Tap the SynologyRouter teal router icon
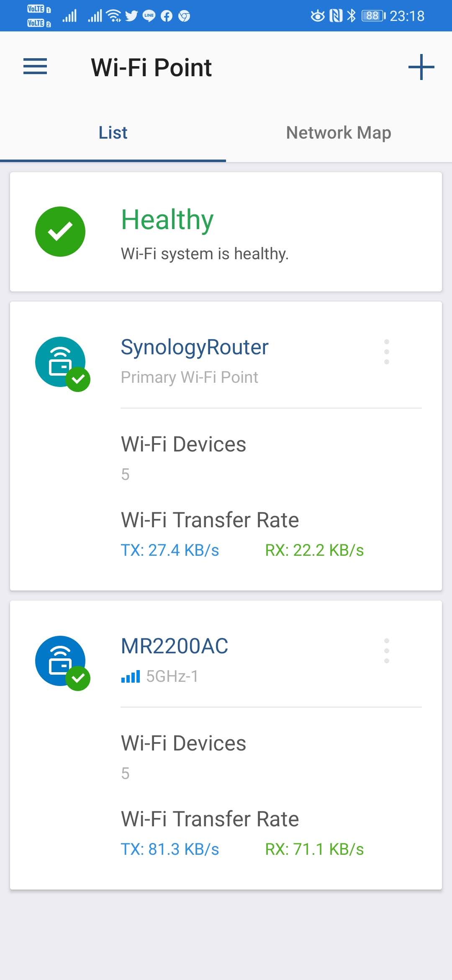452x980 pixels. click(x=60, y=362)
